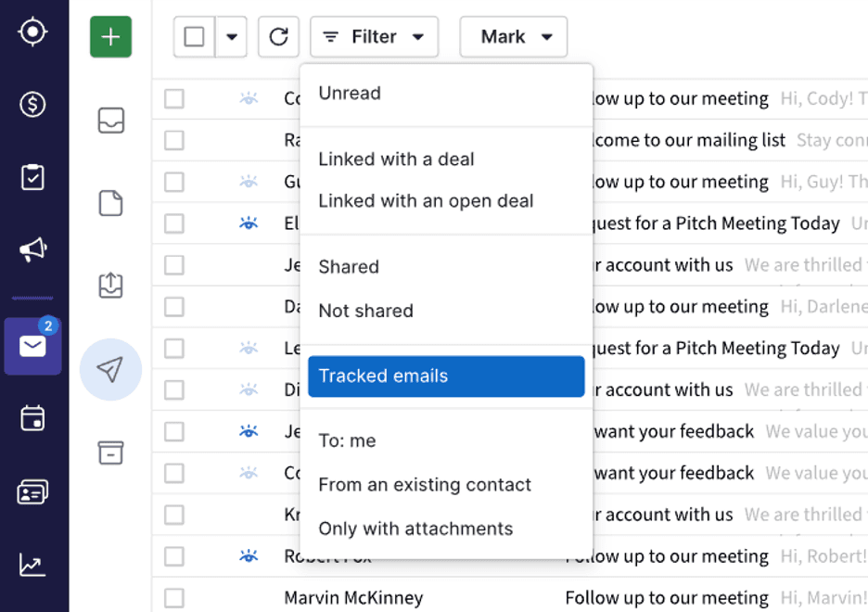Open 'Hi, Darlene' follow up email
868x612 pixels.
tap(823, 307)
